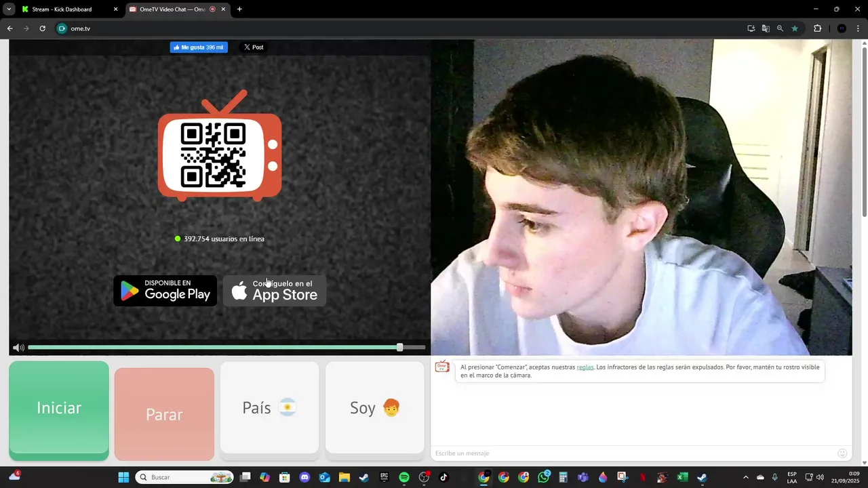Open Task View from the taskbar
Image resolution: width=868 pixels, height=488 pixels.
[245, 477]
